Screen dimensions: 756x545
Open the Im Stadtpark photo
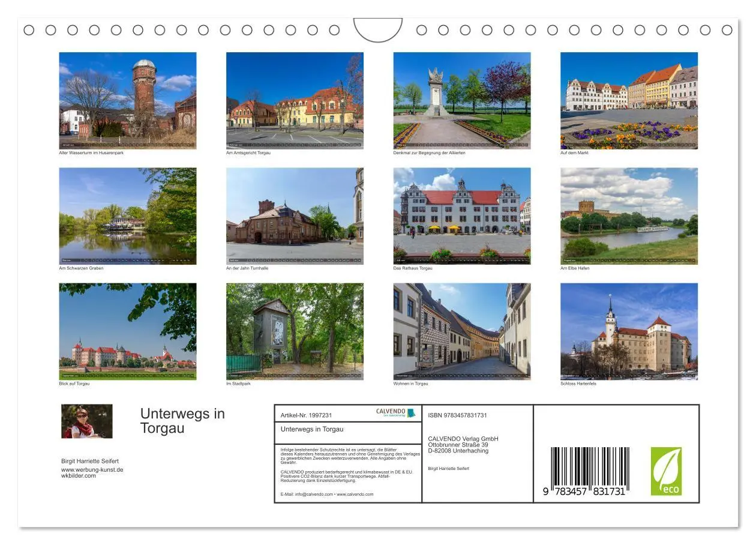tap(295, 331)
